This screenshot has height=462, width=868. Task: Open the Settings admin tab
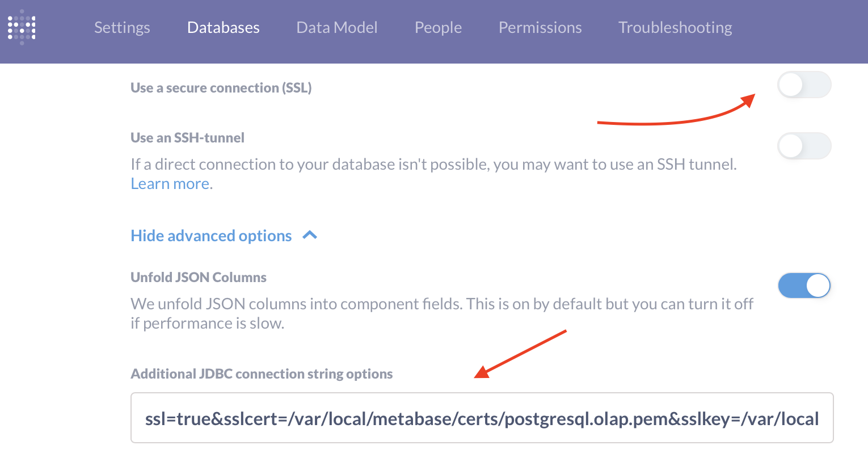click(x=122, y=27)
